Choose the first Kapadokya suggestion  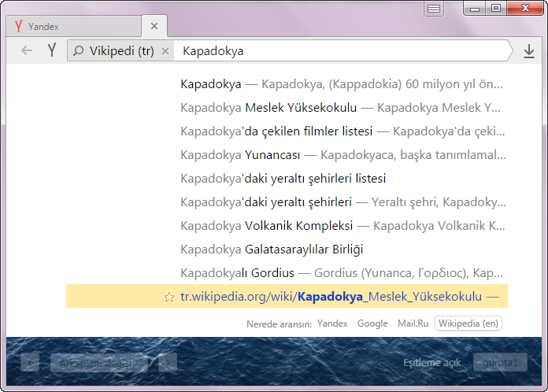[x=287, y=84]
